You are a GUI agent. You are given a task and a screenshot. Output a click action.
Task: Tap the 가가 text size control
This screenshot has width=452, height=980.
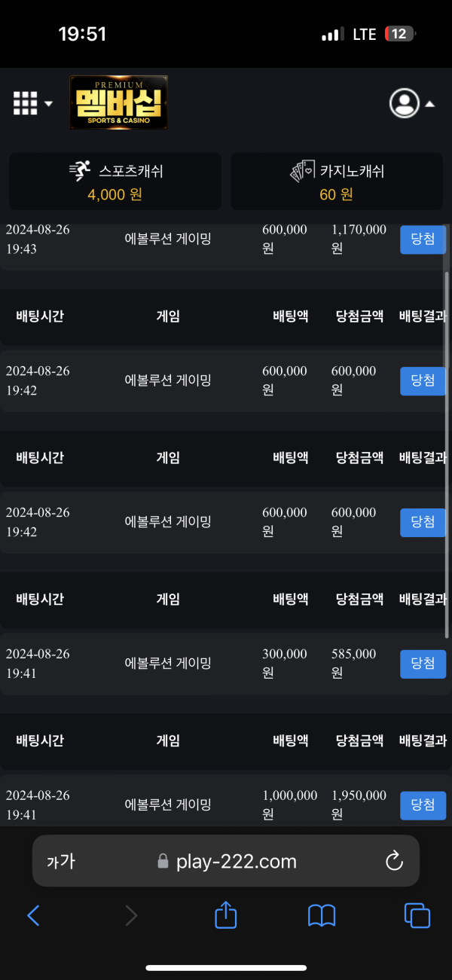(x=61, y=861)
